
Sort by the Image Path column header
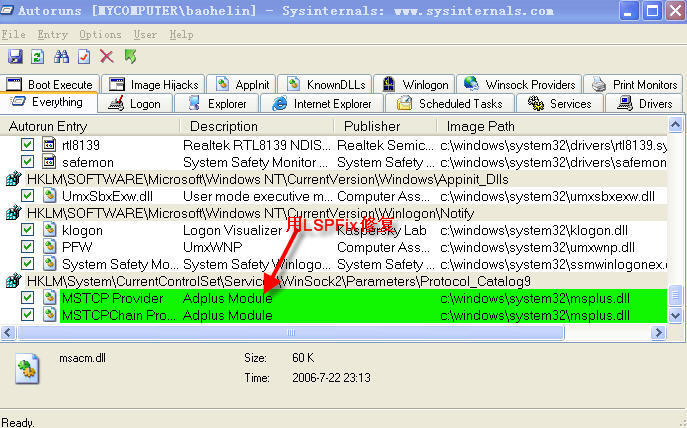coord(552,126)
